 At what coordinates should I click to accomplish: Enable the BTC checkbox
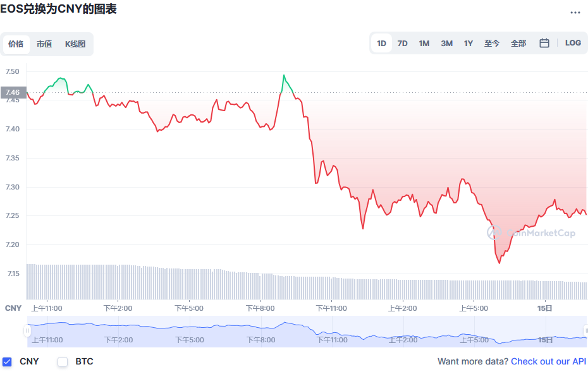pyautogui.click(x=63, y=362)
